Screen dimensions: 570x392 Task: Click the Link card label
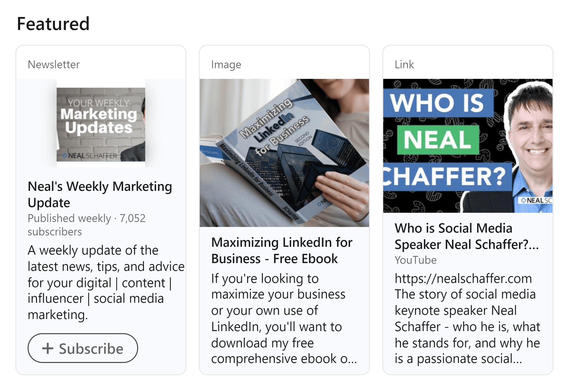[x=404, y=65]
